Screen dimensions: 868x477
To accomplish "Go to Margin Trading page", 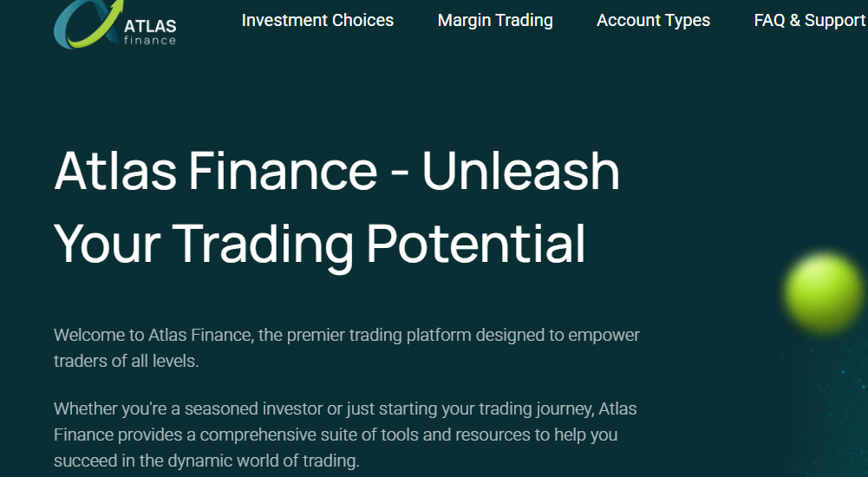I will (x=495, y=20).
